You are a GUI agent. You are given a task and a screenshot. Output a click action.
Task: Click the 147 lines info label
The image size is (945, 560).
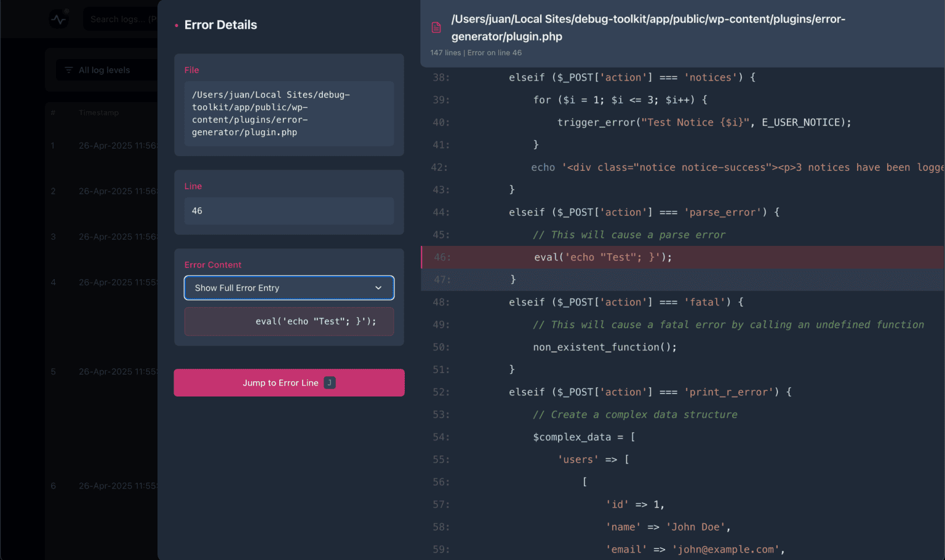click(445, 53)
